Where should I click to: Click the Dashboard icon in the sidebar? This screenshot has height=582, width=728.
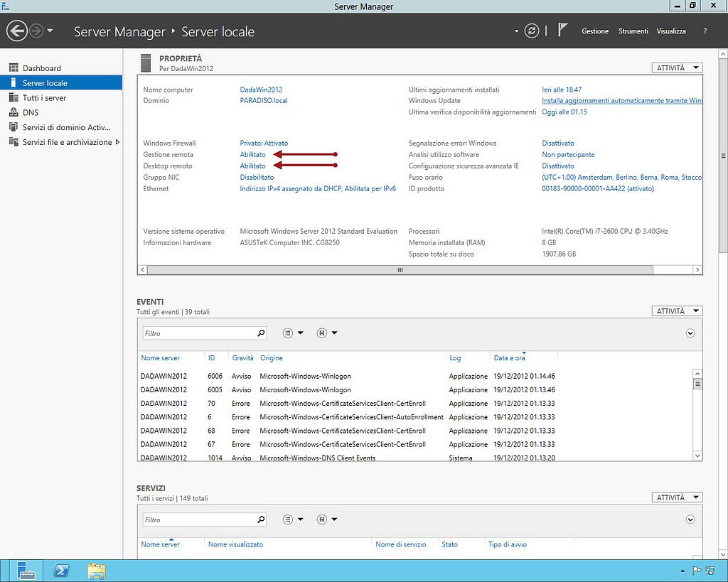pos(14,68)
